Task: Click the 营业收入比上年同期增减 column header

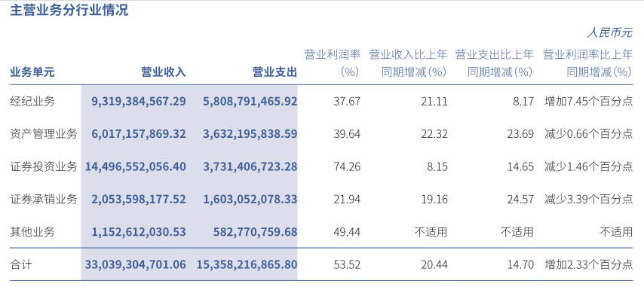Action: click(408, 63)
